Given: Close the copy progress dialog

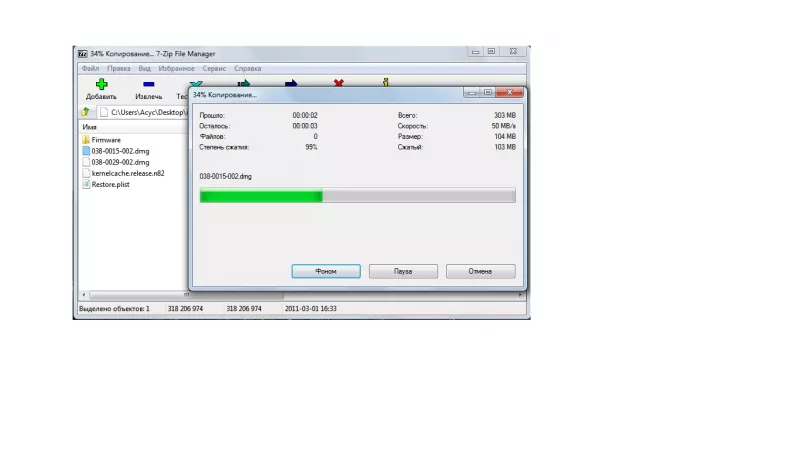Looking at the screenshot, I should (509, 92).
